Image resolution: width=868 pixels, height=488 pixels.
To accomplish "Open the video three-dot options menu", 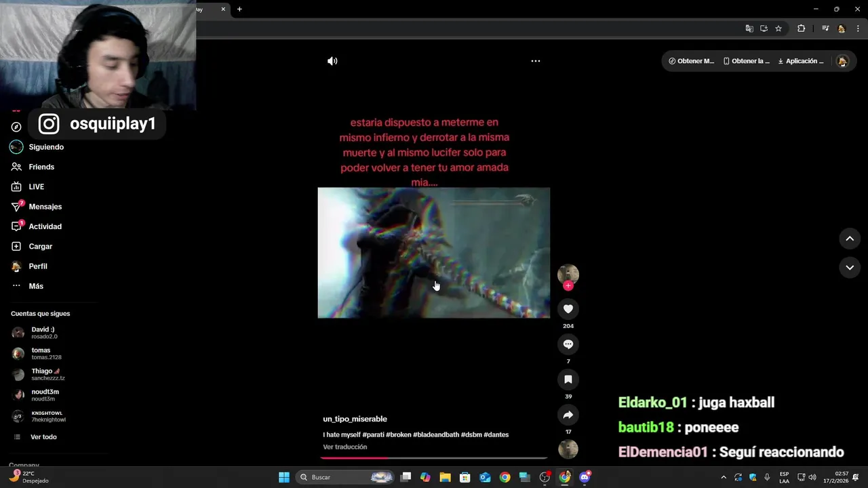I will (x=536, y=61).
